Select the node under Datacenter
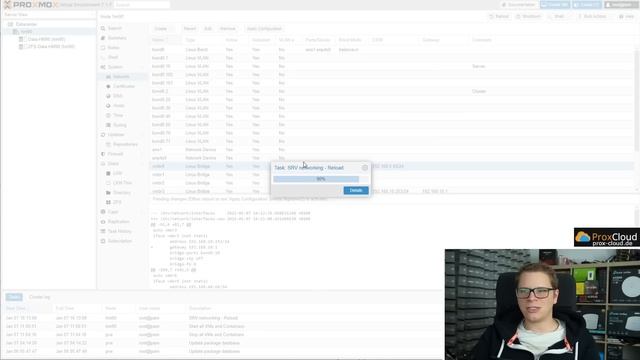Screen dimensions: 640x360 [26, 31]
